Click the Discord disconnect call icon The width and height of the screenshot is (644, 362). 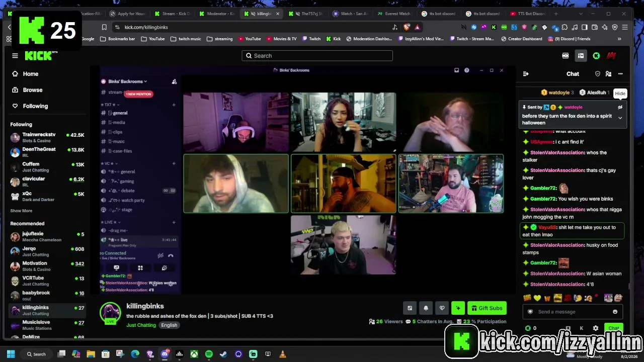click(x=171, y=255)
